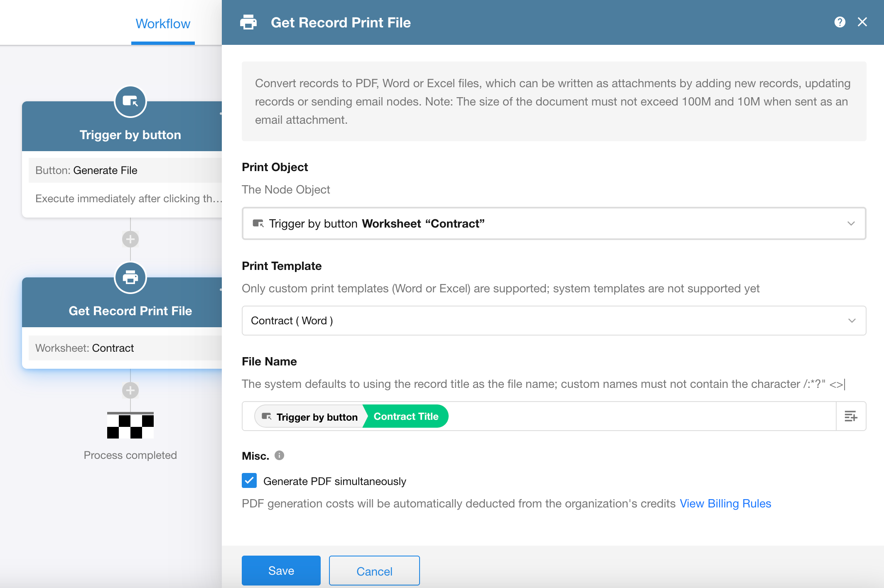
Task: Select the Worksheet: Contract node row
Action: [125, 348]
